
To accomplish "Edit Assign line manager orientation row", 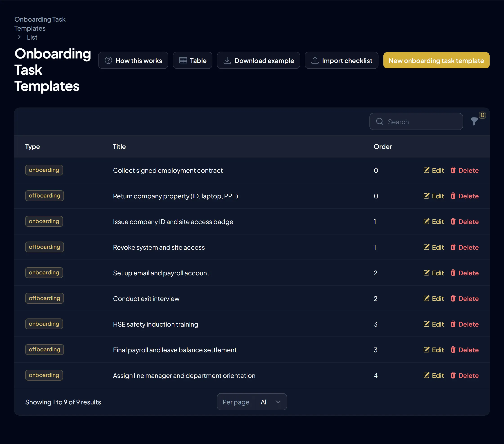I will coord(434,375).
